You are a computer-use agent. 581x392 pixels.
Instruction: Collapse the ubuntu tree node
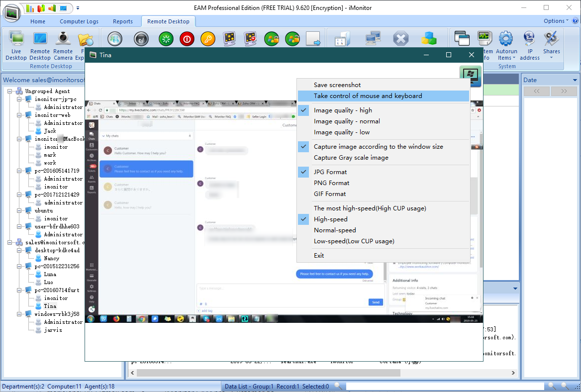19,210
